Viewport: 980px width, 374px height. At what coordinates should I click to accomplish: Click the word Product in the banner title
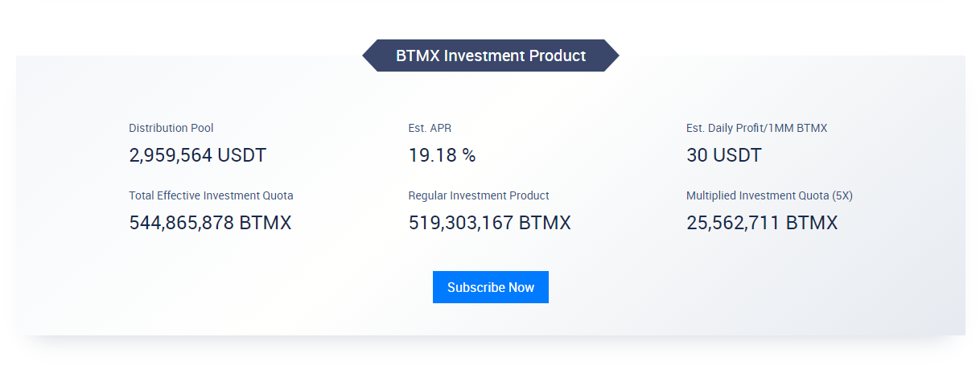[558, 56]
